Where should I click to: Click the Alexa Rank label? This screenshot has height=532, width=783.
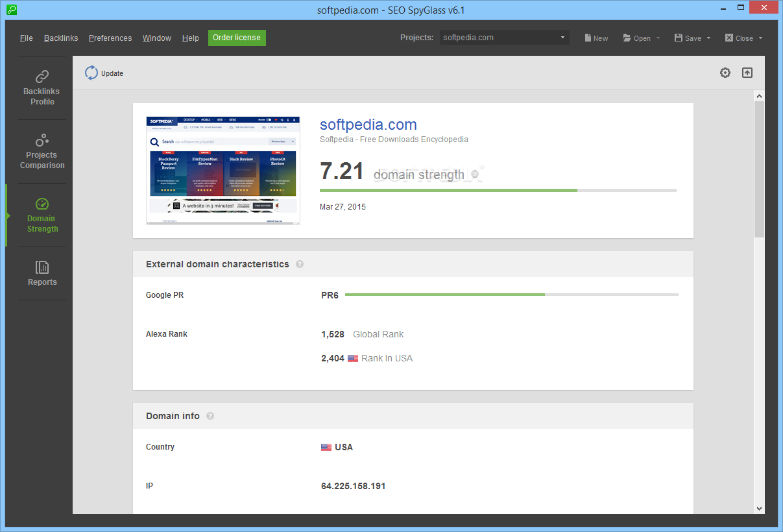coord(167,334)
